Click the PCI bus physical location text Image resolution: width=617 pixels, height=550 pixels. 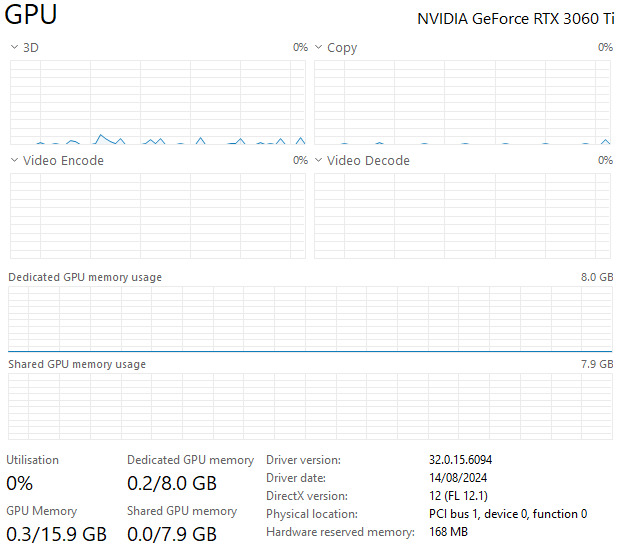[x=508, y=514]
